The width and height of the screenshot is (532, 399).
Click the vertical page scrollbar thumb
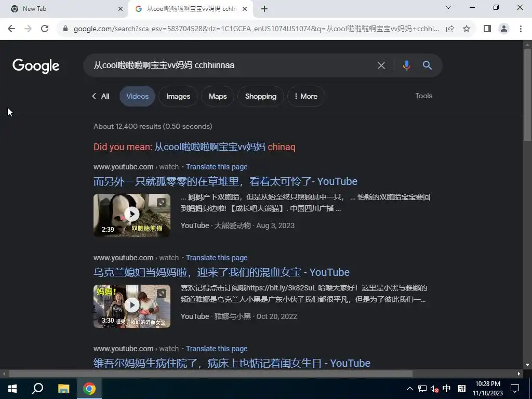pyautogui.click(x=527, y=95)
